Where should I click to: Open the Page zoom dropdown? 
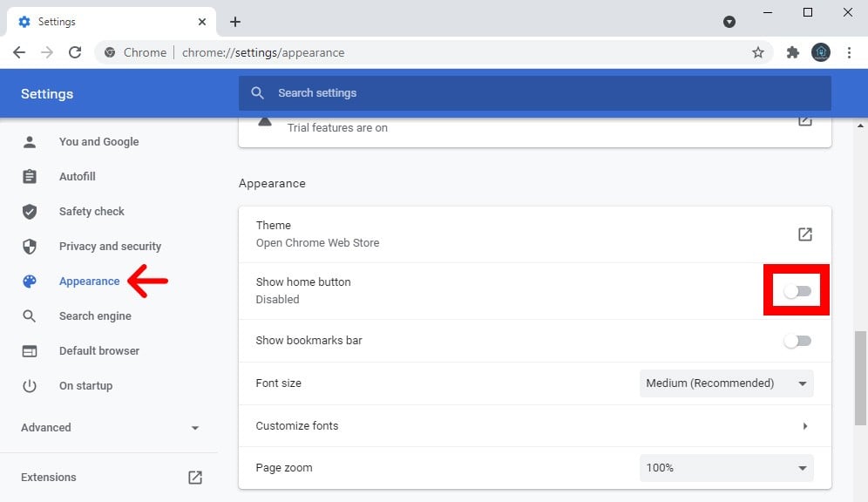(726, 468)
